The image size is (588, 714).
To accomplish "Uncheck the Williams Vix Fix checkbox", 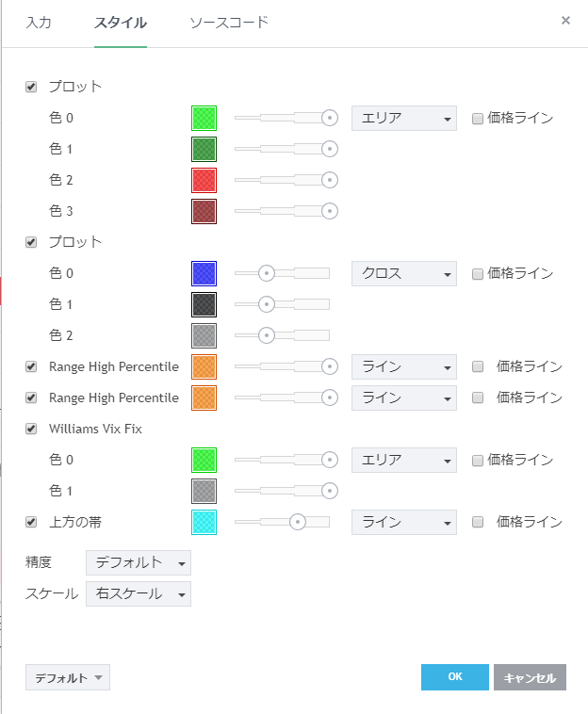I will point(31,429).
